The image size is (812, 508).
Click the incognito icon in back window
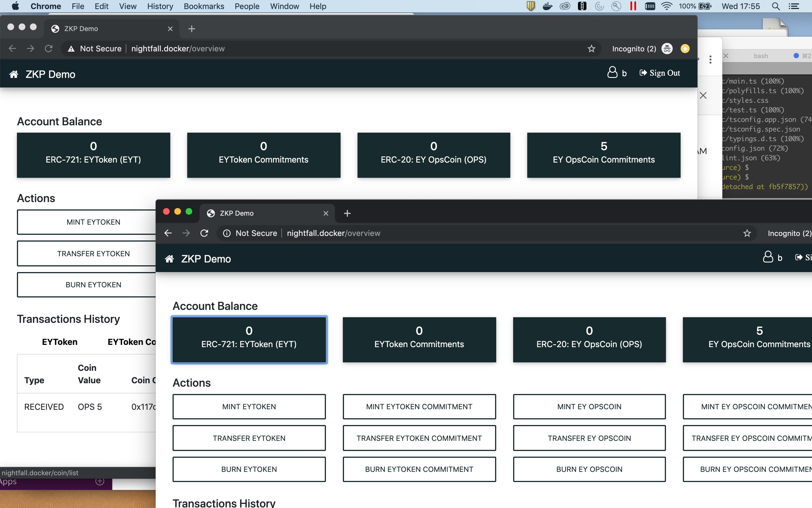(x=667, y=49)
